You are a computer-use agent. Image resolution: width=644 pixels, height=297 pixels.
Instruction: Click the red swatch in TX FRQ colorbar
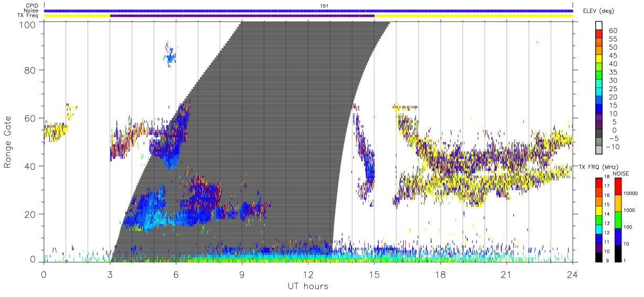pos(599,183)
